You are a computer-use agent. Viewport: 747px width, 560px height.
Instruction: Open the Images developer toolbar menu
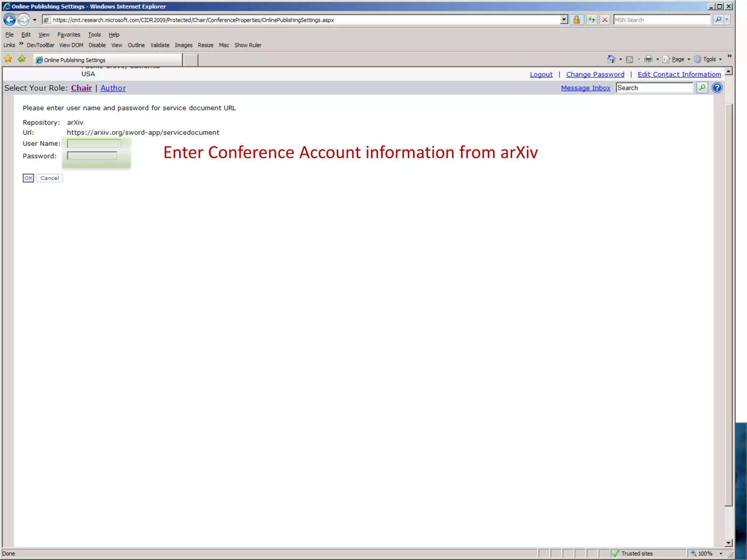[183, 45]
